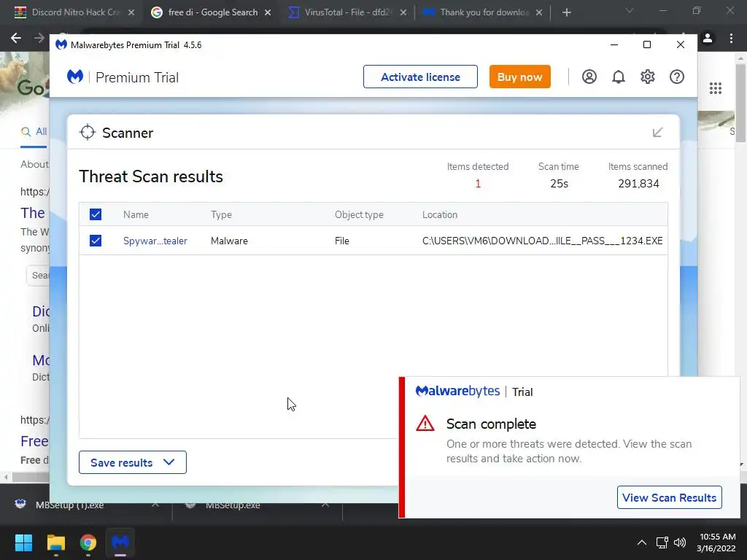
Task: Click the Chrome vertical scrollbar
Action: [x=741, y=102]
